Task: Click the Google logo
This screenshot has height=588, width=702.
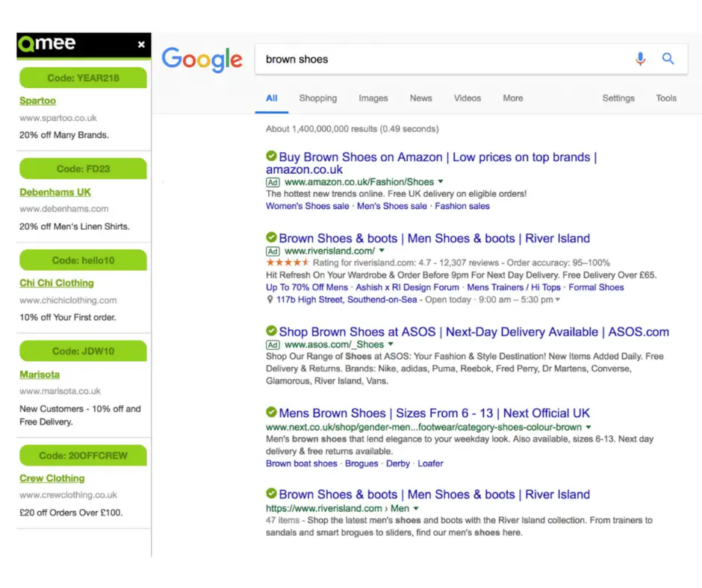Action: 202,60
